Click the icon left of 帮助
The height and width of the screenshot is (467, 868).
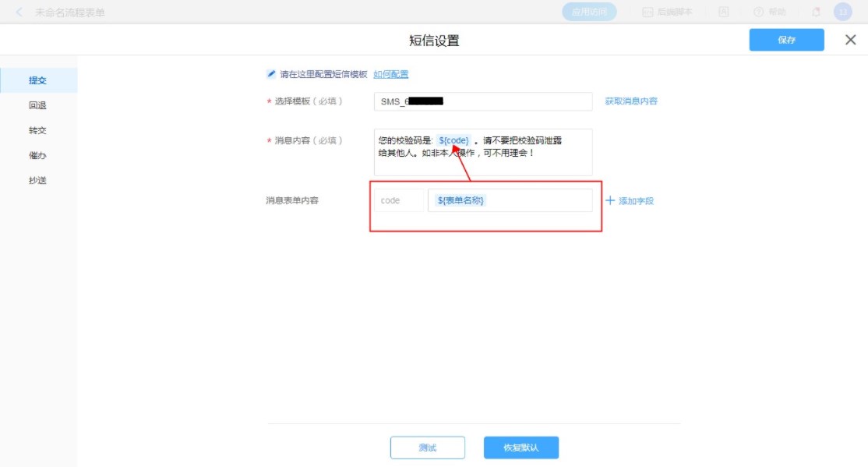point(724,12)
